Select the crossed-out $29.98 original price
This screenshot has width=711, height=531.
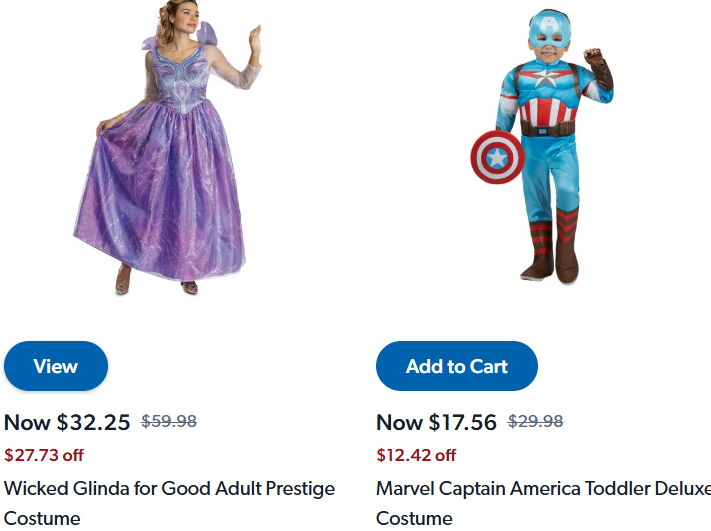[536, 422]
